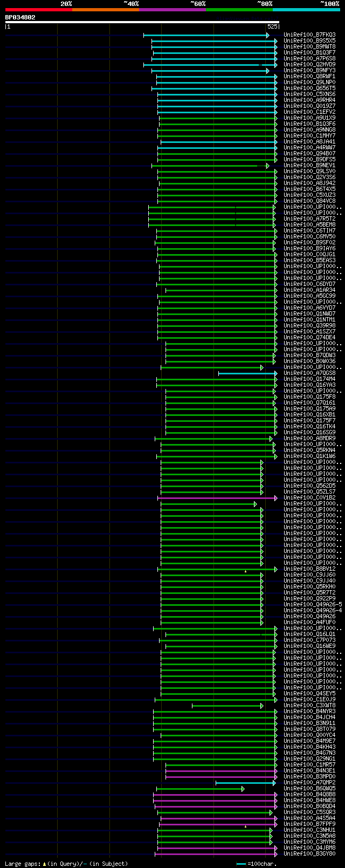Image resolution: width=345 pixels, height=868 pixels.
Task: Select label UniRef100_B8BV12
Action: (x=309, y=569)
